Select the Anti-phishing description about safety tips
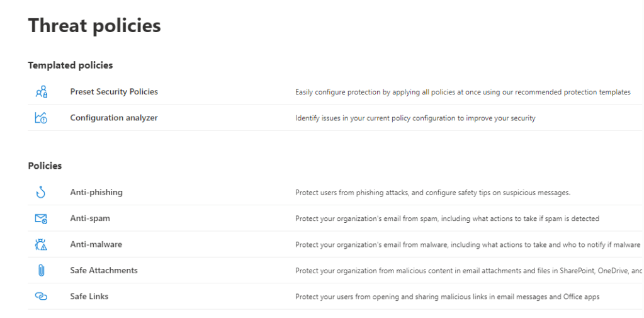The width and height of the screenshot is (644, 318). tap(432, 193)
